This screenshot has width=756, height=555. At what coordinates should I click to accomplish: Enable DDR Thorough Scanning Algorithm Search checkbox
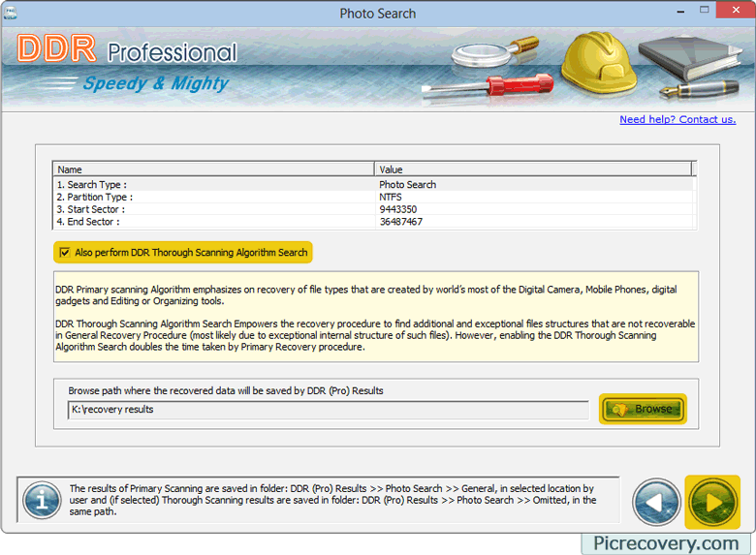click(x=65, y=253)
